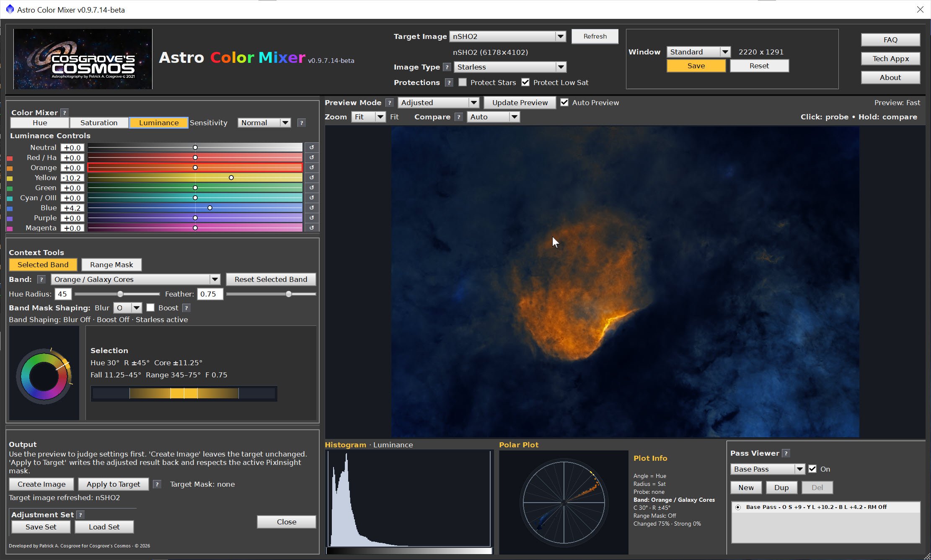The image size is (931, 560).
Task: Click the Load Set button
Action: pos(104,527)
